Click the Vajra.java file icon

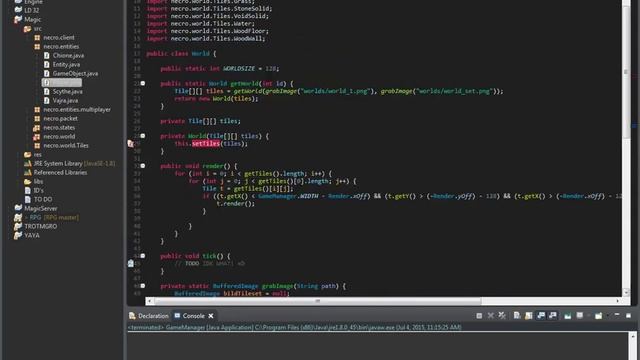tap(47, 100)
